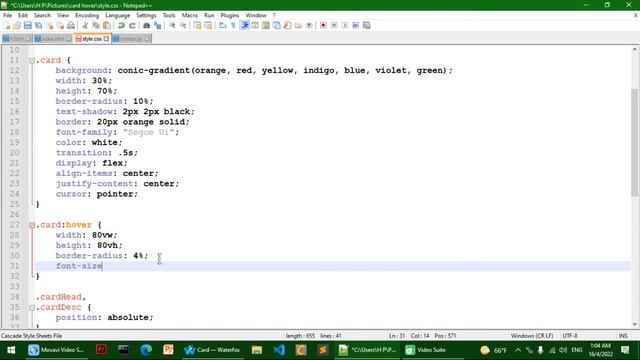Open Visual Studio Code from the taskbar
Screen dimensions: 640x360
point(279,350)
